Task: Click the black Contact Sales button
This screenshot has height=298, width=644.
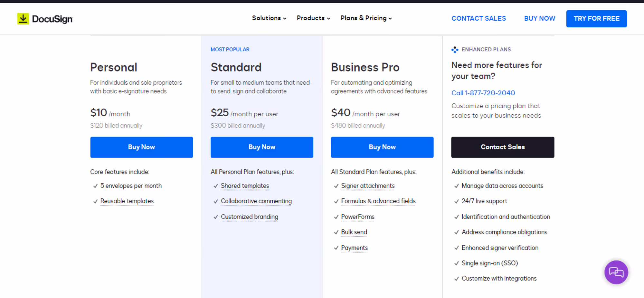Action: [503, 147]
